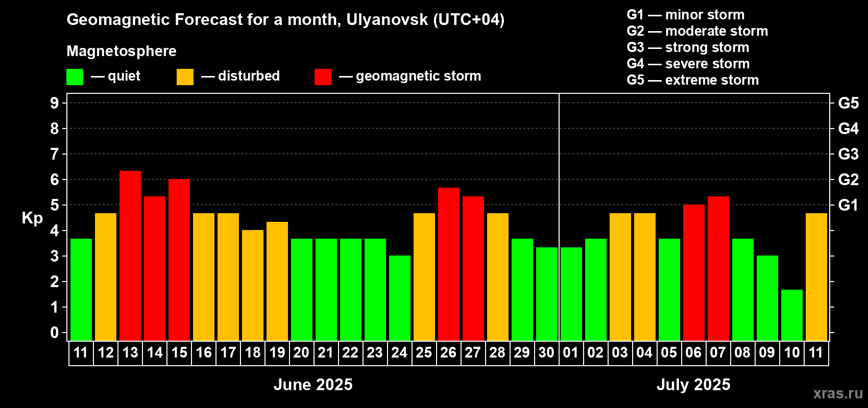This screenshot has height=408, width=868.
Task: Click 'G4 — severe storm' legend text
Action: click(688, 64)
